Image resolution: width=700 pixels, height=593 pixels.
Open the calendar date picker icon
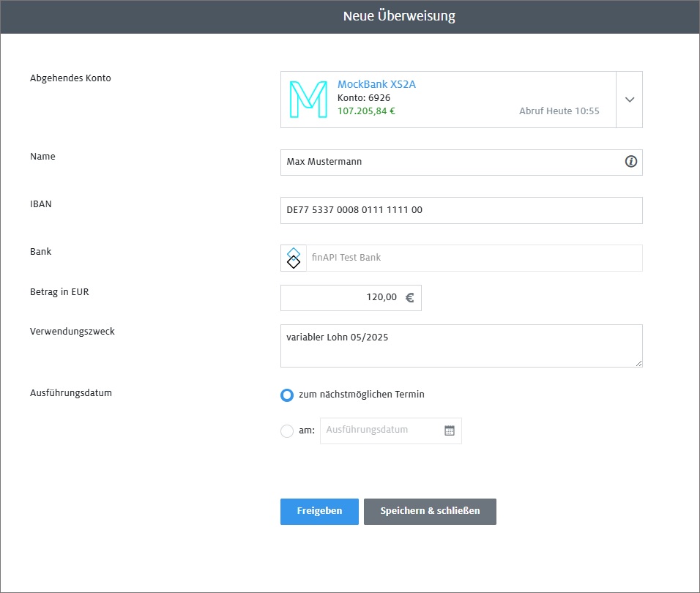[450, 430]
